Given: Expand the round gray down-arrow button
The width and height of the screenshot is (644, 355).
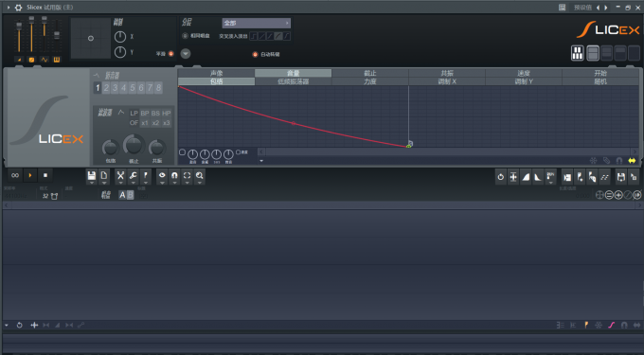Looking at the screenshot, I should click(x=186, y=53).
